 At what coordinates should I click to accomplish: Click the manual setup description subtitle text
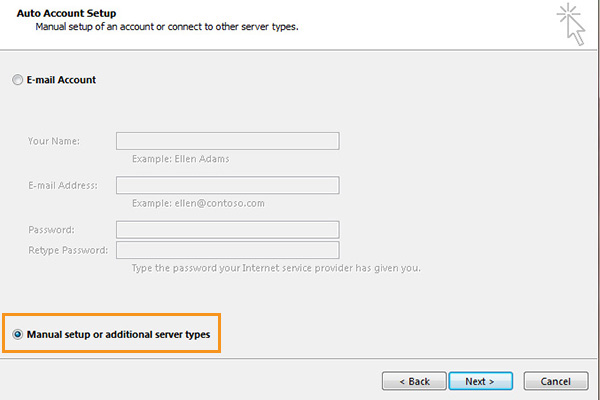[x=167, y=27]
